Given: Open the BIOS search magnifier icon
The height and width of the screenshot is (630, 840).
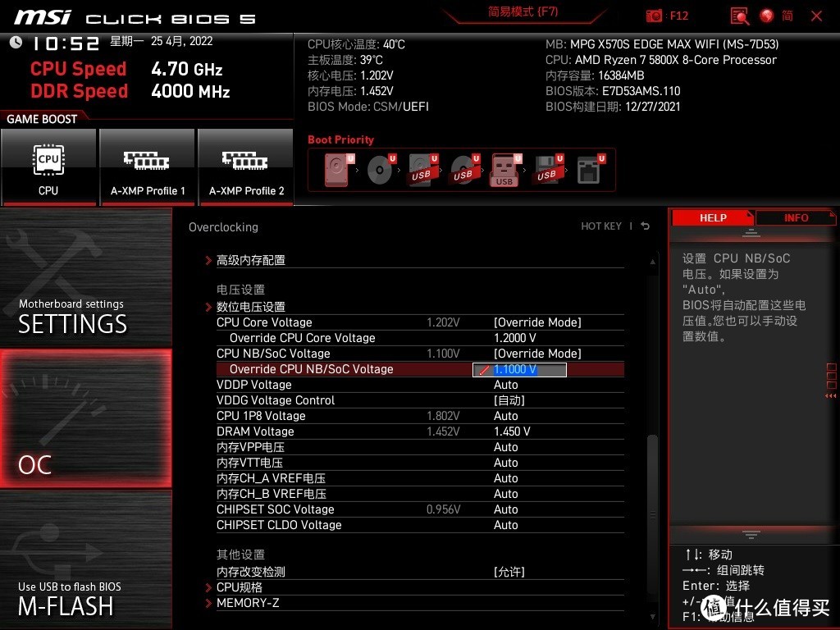Looking at the screenshot, I should pos(740,16).
